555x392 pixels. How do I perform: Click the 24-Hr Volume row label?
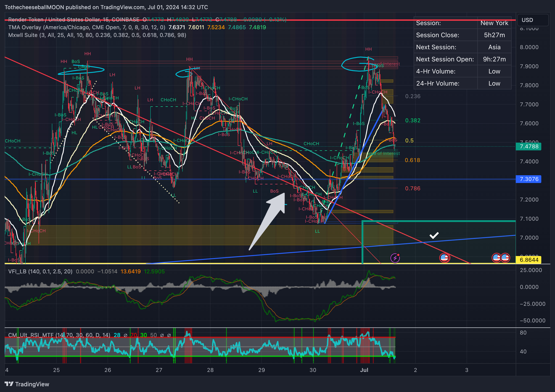coord(438,83)
